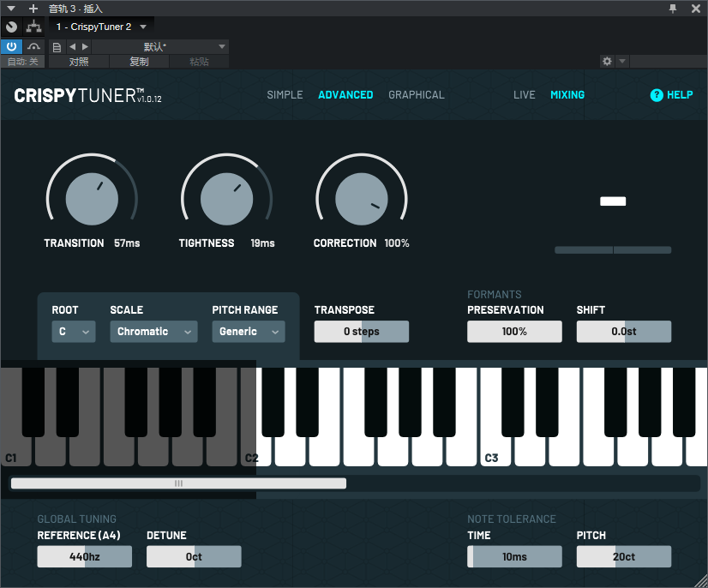This screenshot has height=588, width=708.
Task: Click the 对照 compare button
Action: click(x=79, y=62)
